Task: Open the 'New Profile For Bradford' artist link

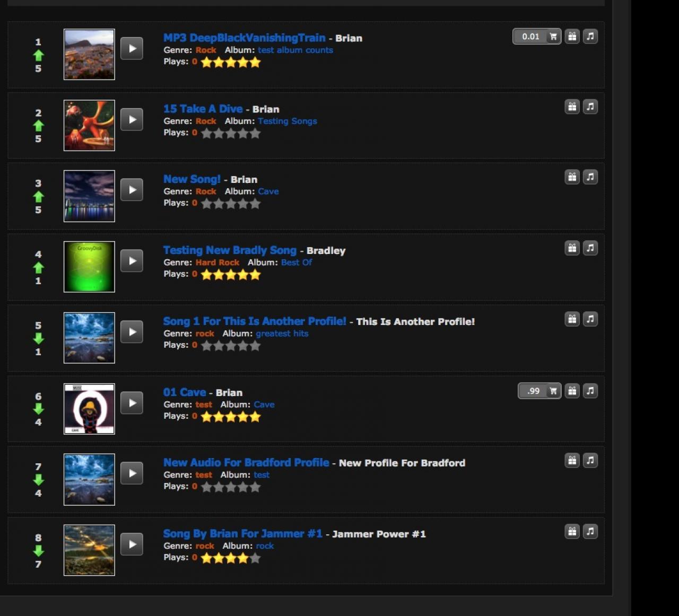Action: coord(402,463)
